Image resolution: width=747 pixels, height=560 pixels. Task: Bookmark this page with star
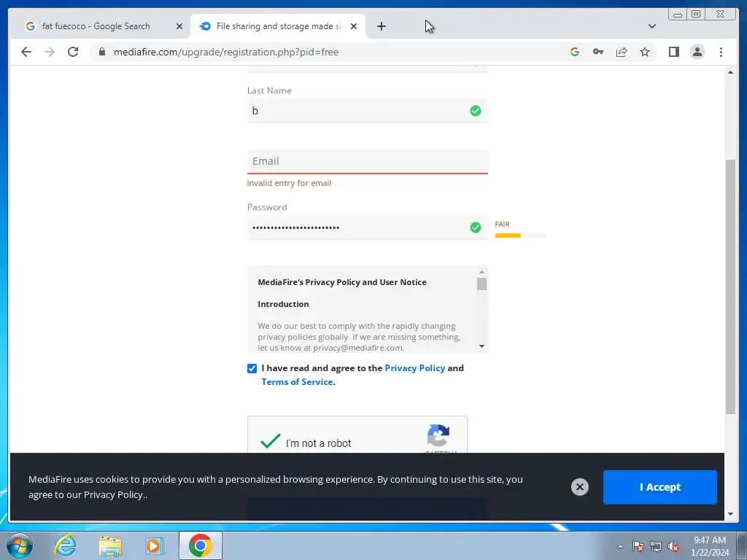[x=645, y=52]
